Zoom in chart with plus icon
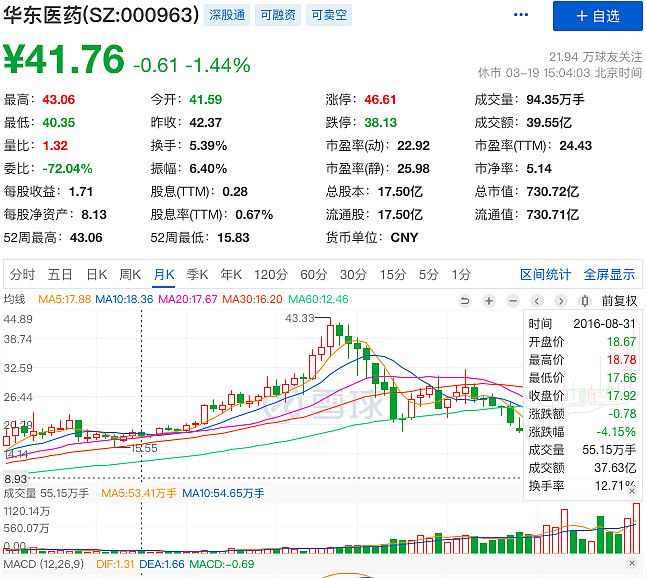646x578 pixels. [x=489, y=301]
